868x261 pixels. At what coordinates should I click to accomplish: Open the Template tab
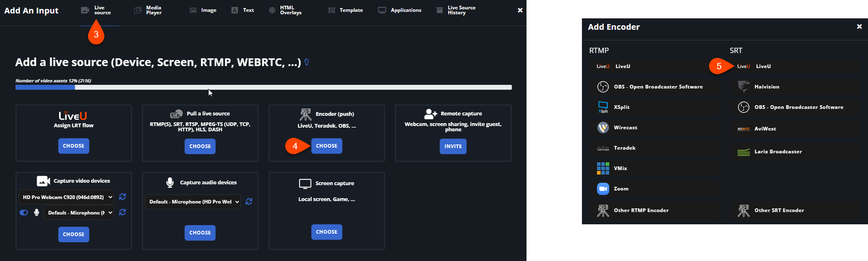click(346, 10)
